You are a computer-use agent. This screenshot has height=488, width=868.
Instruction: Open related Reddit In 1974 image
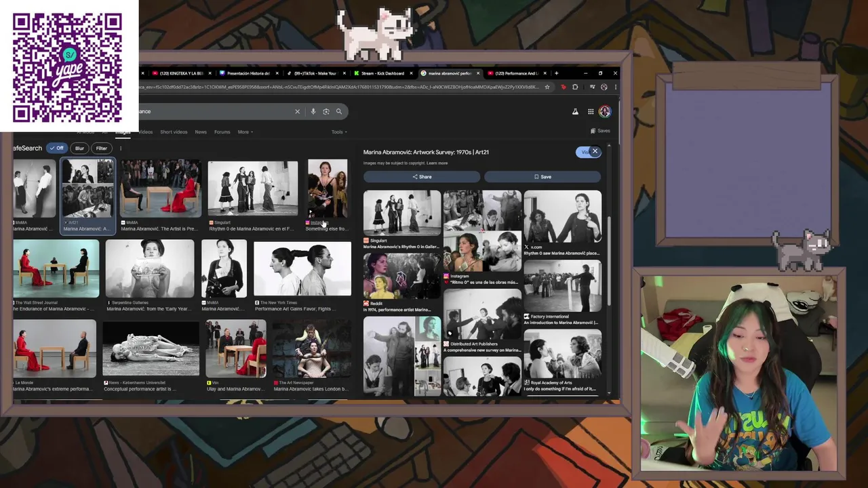tap(402, 275)
